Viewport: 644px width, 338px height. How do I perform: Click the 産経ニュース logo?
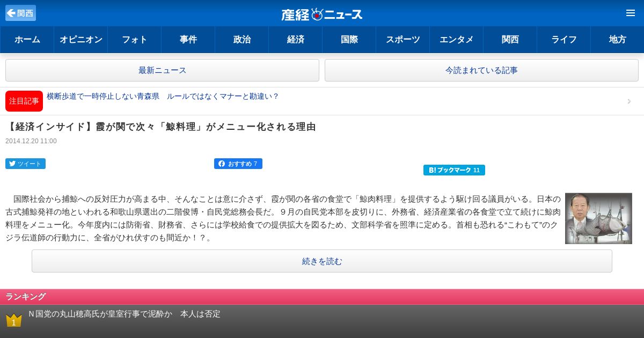tap(322, 14)
